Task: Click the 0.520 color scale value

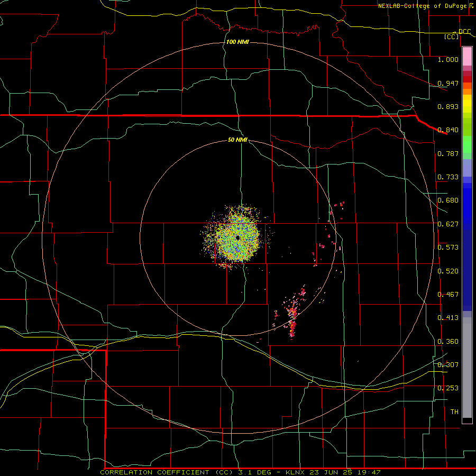Action: point(448,271)
